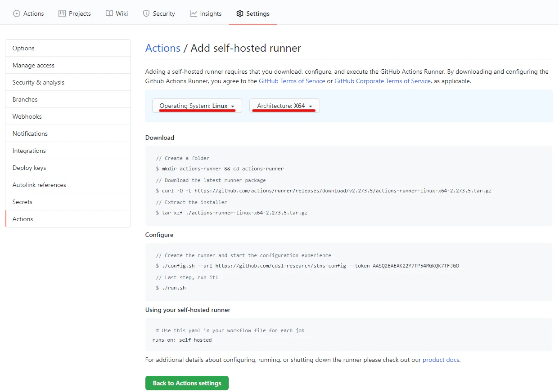
Task: Open the Insights tab
Action: (206, 13)
